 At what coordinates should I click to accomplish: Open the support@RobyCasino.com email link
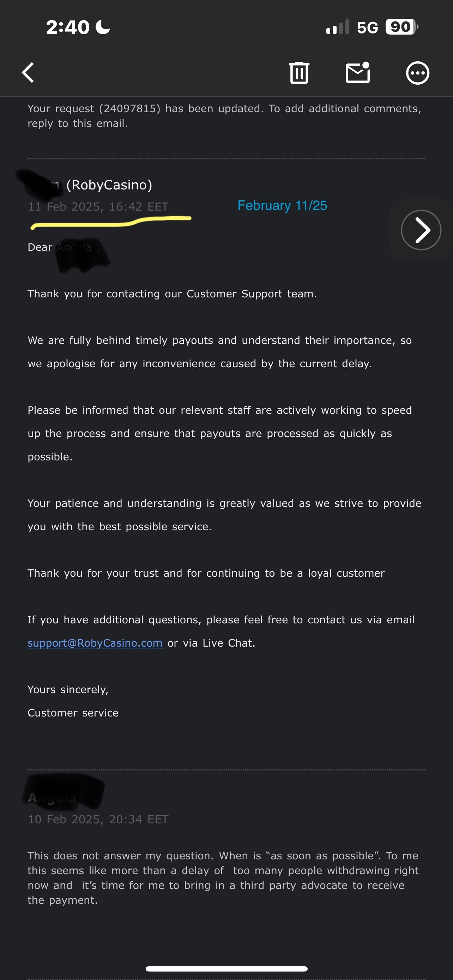pyautogui.click(x=95, y=643)
